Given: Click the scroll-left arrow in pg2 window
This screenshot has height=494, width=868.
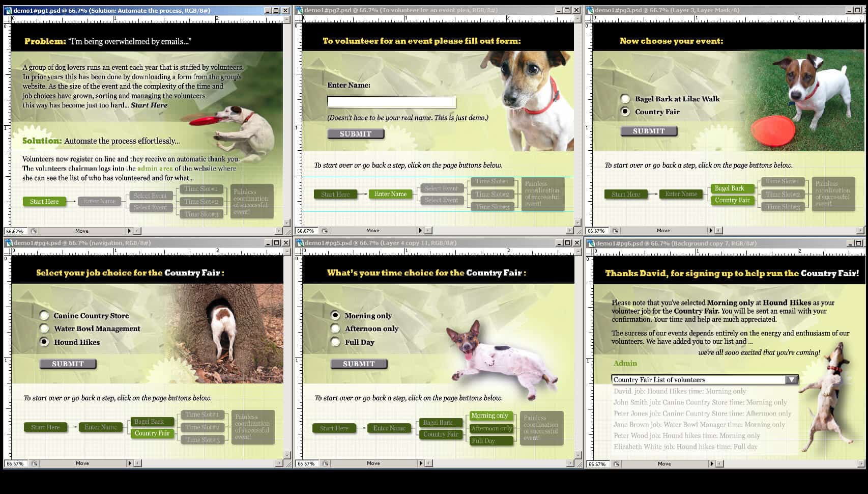Looking at the screenshot, I should point(428,231).
